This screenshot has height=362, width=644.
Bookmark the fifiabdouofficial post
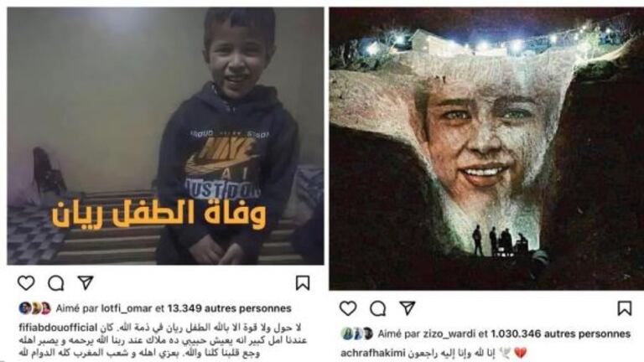click(303, 282)
